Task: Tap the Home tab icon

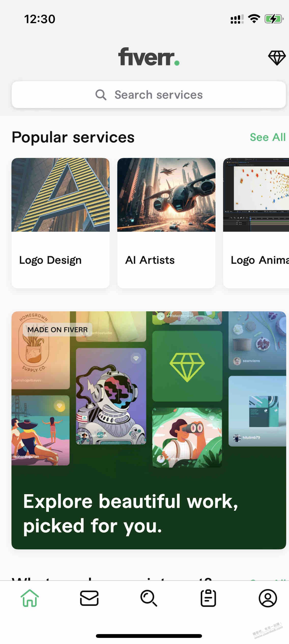Action: (x=30, y=598)
